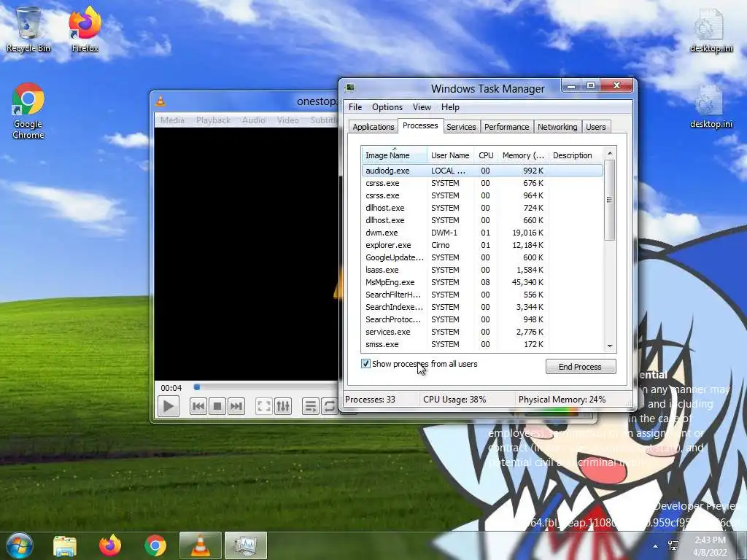Select the dwm.exe process row
This screenshot has width=747, height=560.
pyautogui.click(x=482, y=233)
